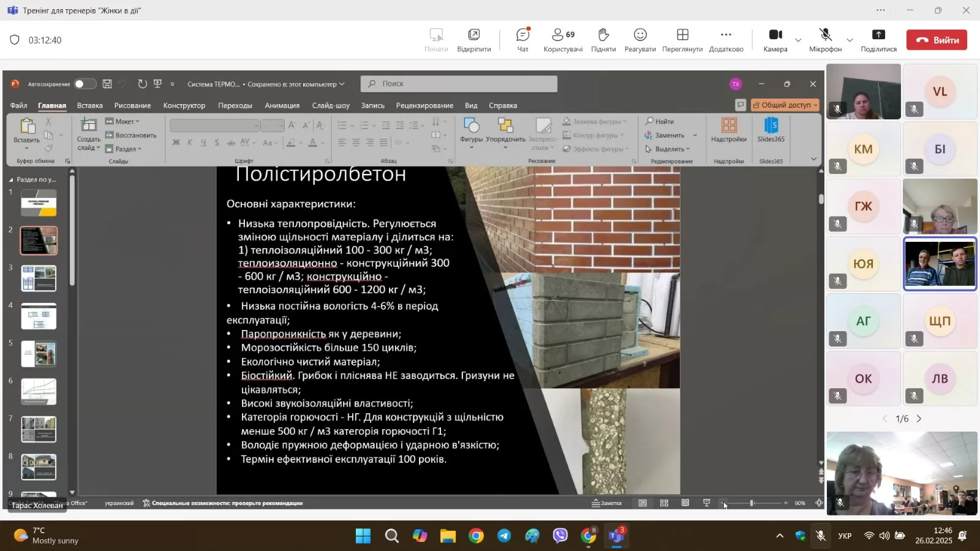Screen dimensions: 980x551
Task: Select slide 3 thumbnail in panel
Action: [x=39, y=279]
